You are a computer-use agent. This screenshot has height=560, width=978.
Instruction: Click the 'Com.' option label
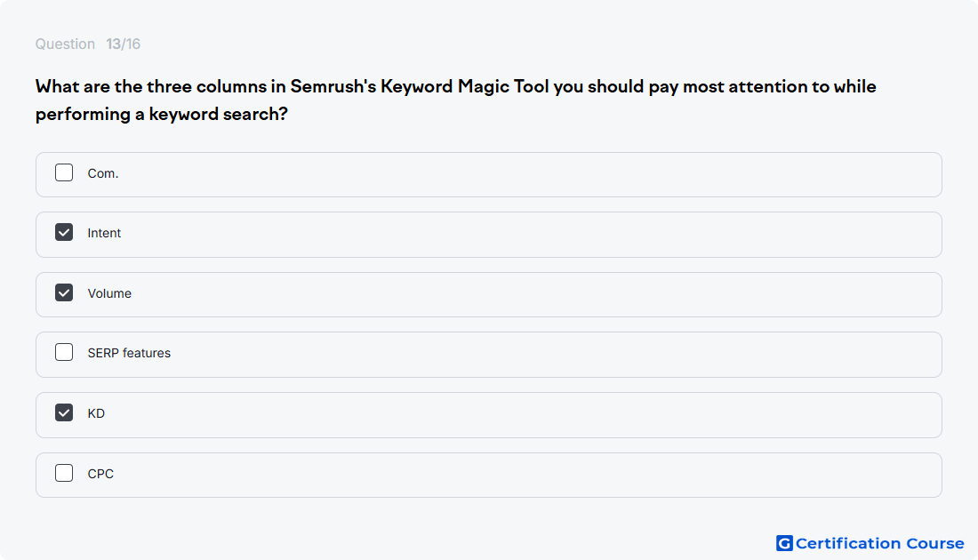103,173
